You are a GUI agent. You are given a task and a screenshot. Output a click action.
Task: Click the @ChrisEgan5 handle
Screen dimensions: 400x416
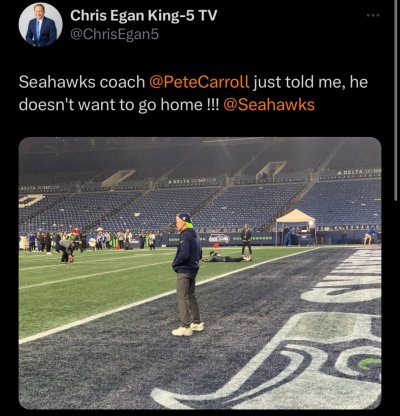pyautogui.click(x=115, y=34)
